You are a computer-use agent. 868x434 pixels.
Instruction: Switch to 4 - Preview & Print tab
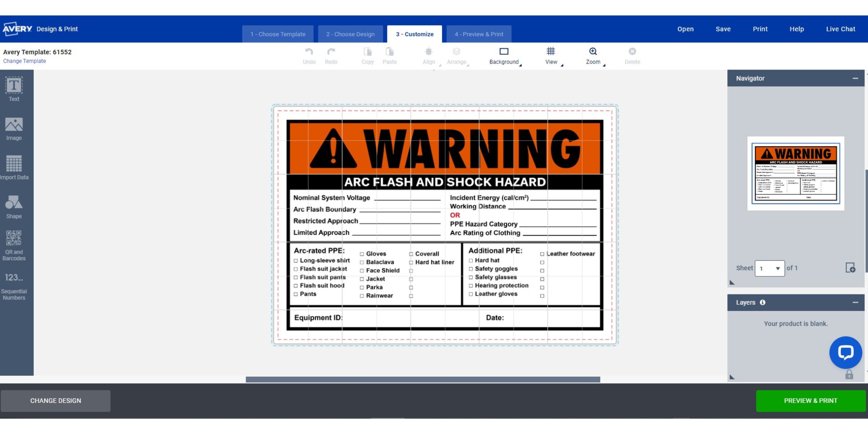tap(479, 34)
